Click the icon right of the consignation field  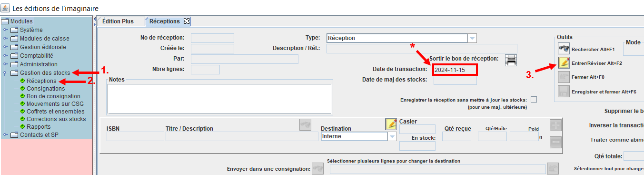coord(553,169)
